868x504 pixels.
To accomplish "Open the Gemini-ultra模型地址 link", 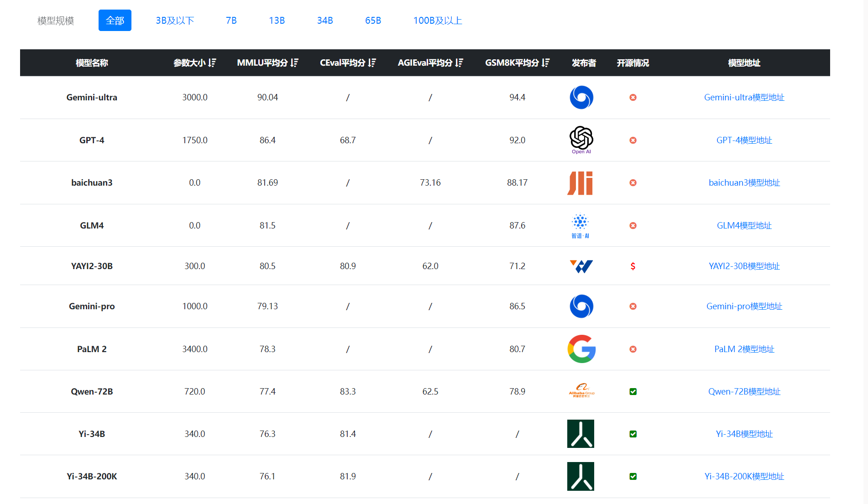I will click(x=744, y=97).
